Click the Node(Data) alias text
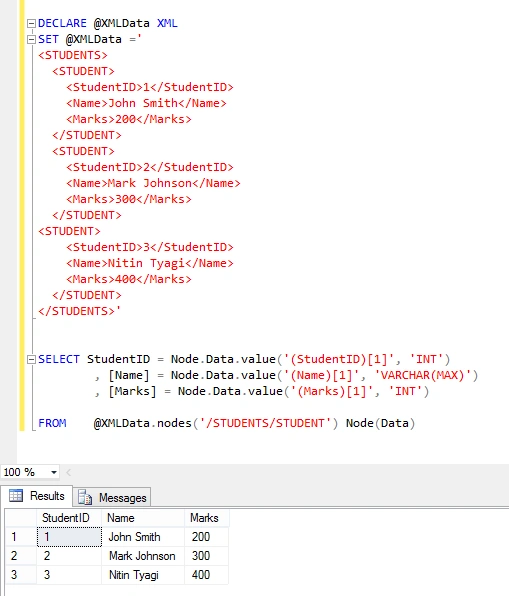Screen dimensions: 509x596 tap(381, 423)
